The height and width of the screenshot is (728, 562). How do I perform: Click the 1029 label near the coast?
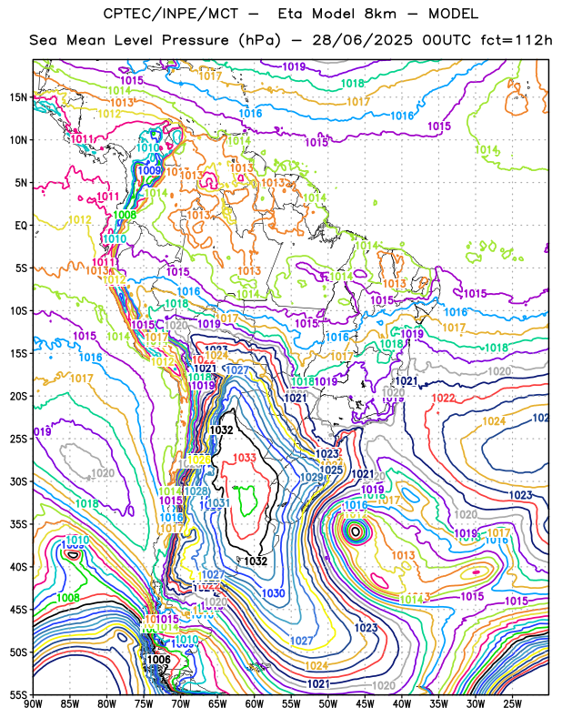[x=312, y=477]
